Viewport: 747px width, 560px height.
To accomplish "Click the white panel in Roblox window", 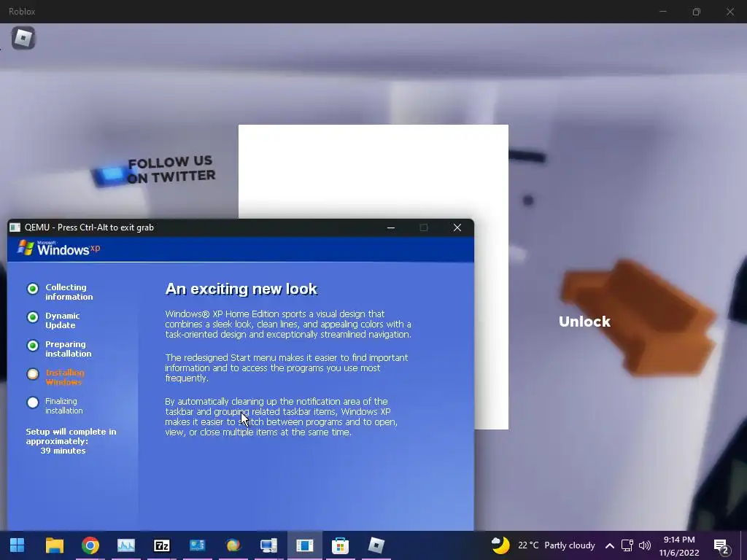I will pos(373,172).
